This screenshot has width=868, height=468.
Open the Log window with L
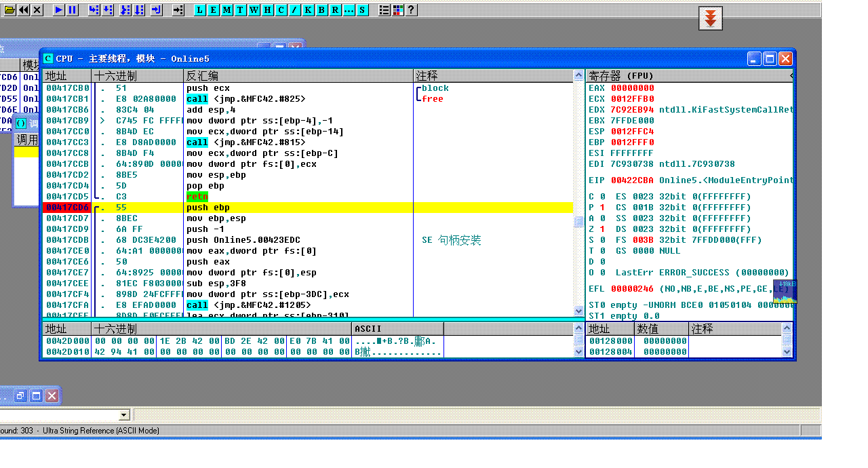tap(199, 10)
